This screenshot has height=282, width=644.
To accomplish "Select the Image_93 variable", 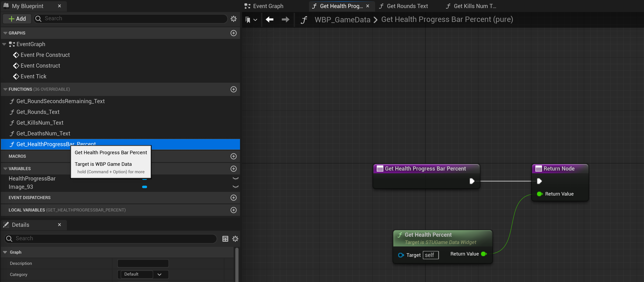I will tap(21, 187).
